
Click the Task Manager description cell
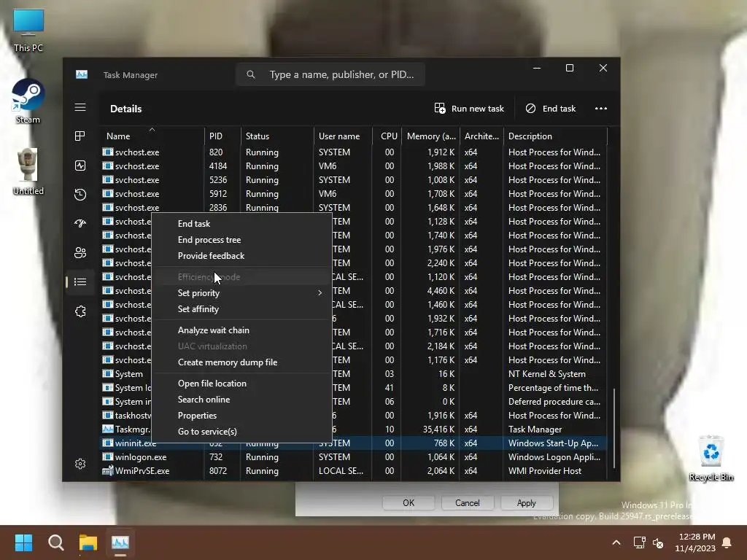pos(535,429)
